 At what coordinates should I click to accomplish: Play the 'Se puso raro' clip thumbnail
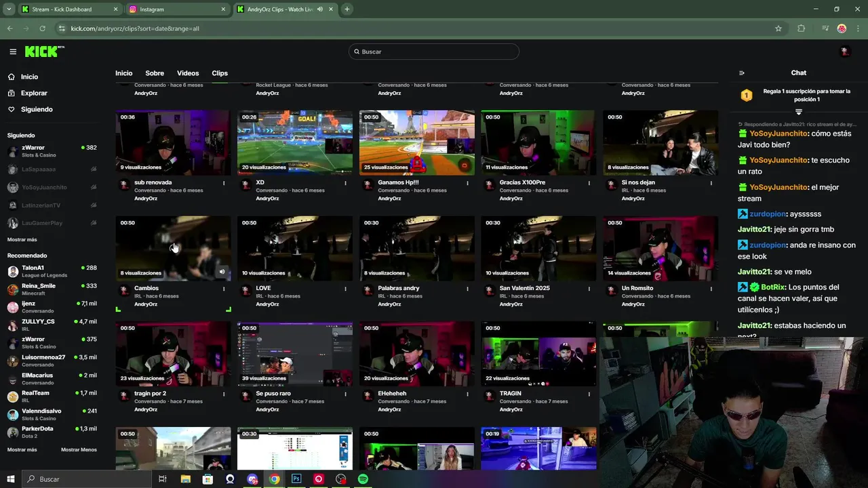[294, 354]
